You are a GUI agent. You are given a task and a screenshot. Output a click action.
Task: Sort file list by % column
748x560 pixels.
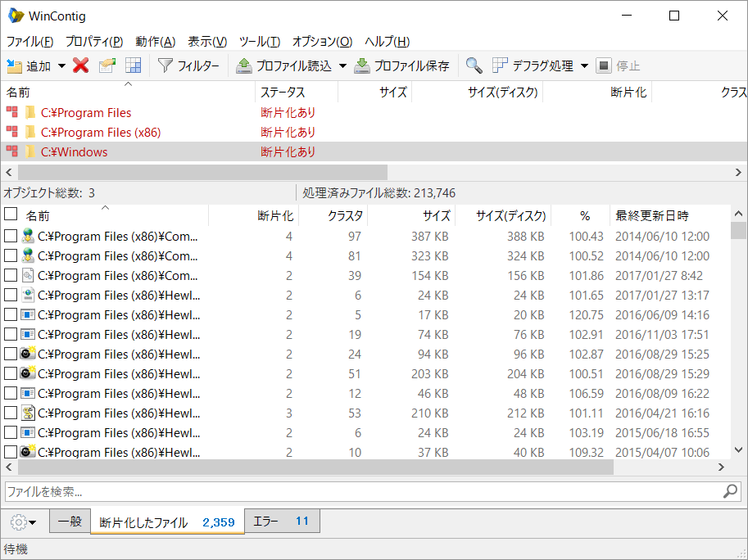581,215
